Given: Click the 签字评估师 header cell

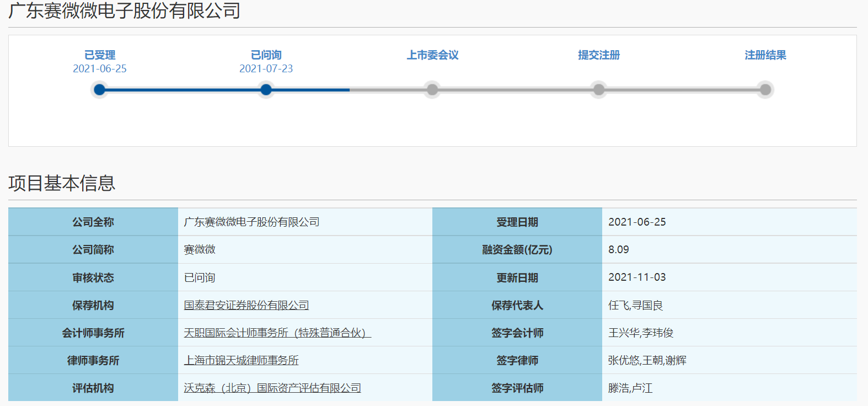Looking at the screenshot, I should click(517, 388).
